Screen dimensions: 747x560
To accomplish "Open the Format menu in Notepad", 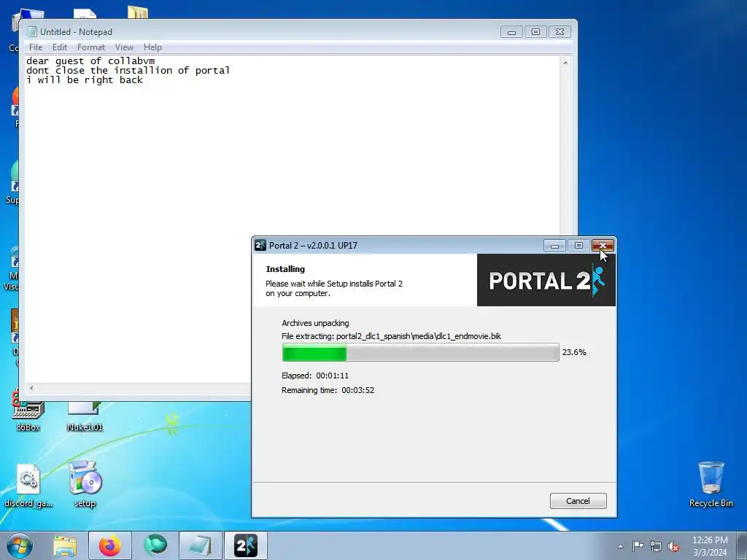I will click(91, 47).
